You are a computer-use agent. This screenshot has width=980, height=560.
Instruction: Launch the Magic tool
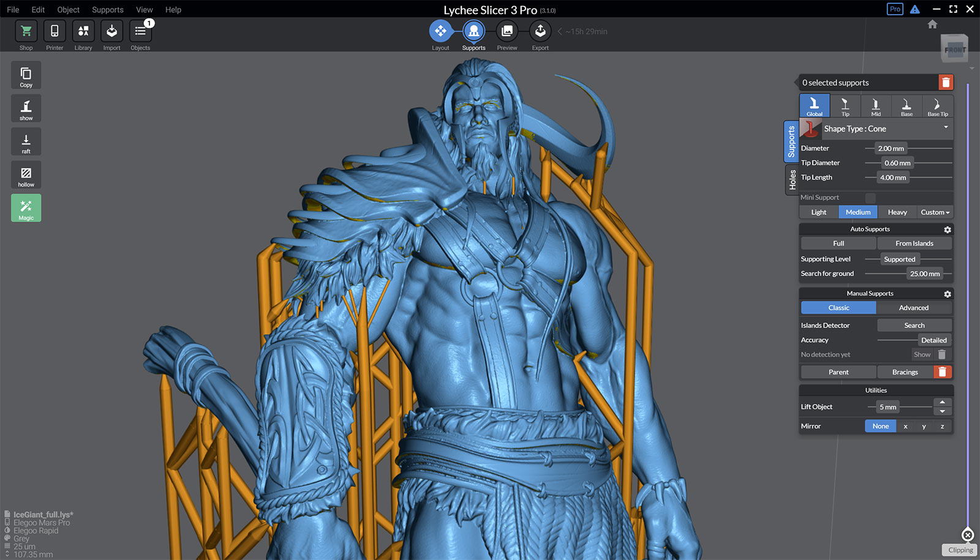26,208
